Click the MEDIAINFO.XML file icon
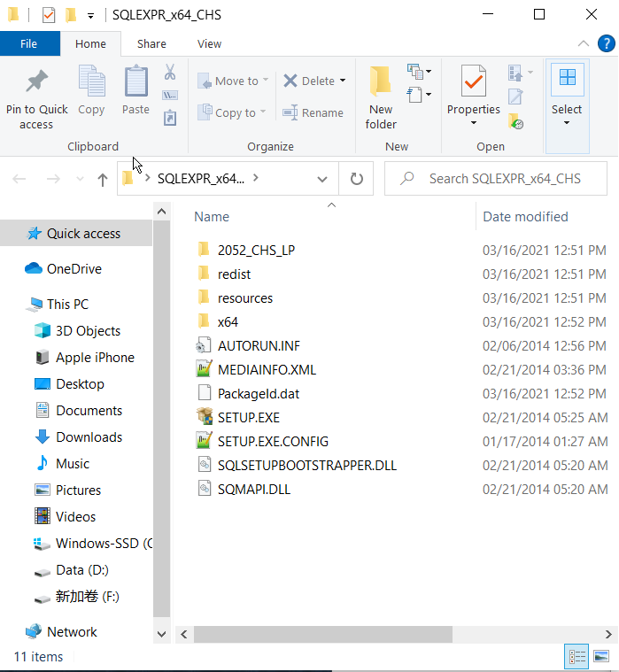 [x=204, y=369]
